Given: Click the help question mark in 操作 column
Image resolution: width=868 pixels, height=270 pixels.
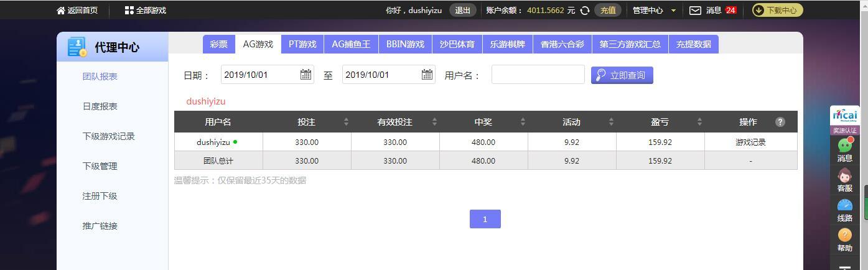Looking at the screenshot, I should click(x=780, y=122).
